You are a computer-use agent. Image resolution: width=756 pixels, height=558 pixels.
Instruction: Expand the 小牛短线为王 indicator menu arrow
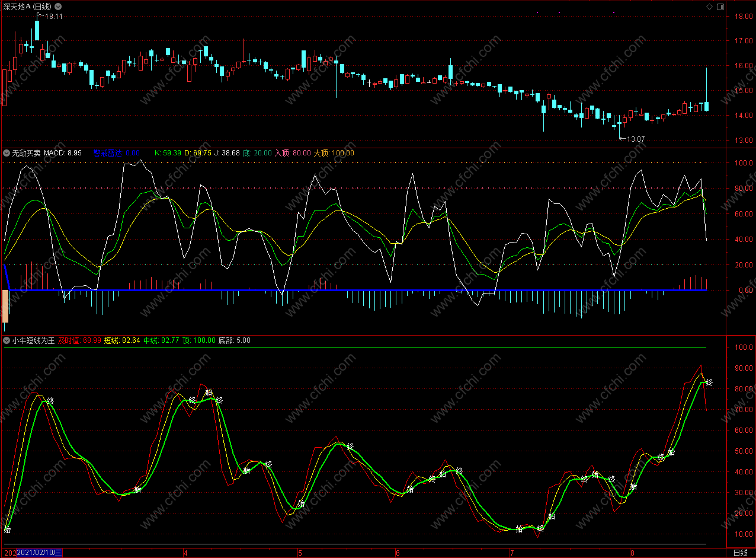point(7,340)
